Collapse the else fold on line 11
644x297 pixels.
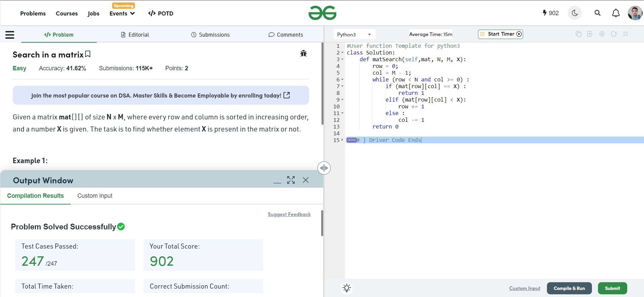342,113
